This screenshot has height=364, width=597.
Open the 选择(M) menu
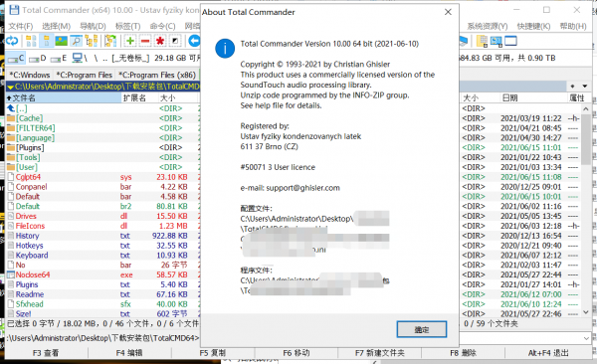tap(56, 26)
